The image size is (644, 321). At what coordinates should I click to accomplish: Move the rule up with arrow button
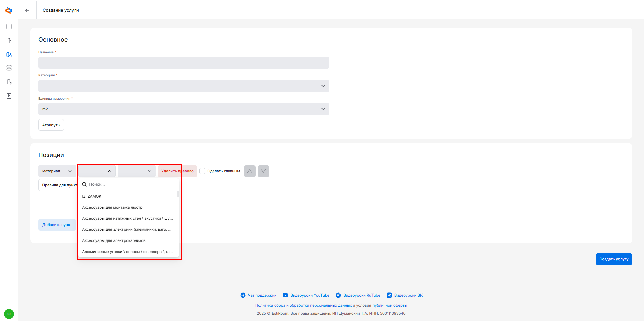[250, 171]
